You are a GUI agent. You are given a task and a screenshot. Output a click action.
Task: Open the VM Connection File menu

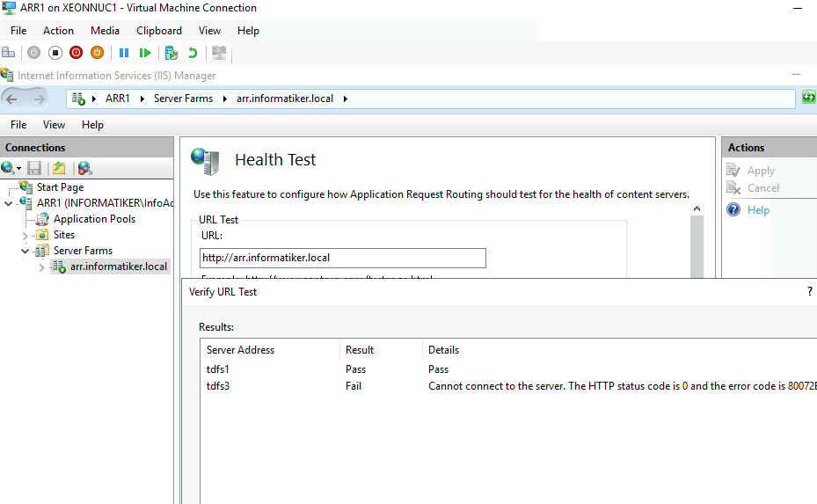(18, 31)
